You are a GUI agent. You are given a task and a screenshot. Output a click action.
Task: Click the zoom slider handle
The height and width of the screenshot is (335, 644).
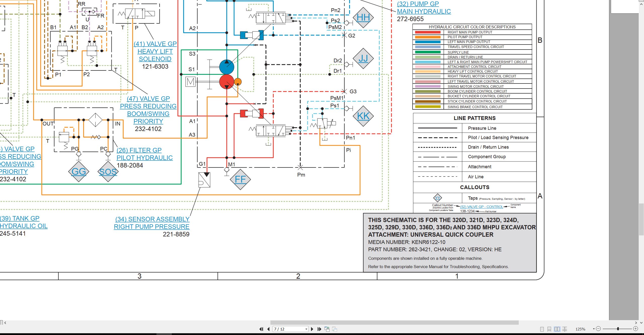(x=618, y=329)
